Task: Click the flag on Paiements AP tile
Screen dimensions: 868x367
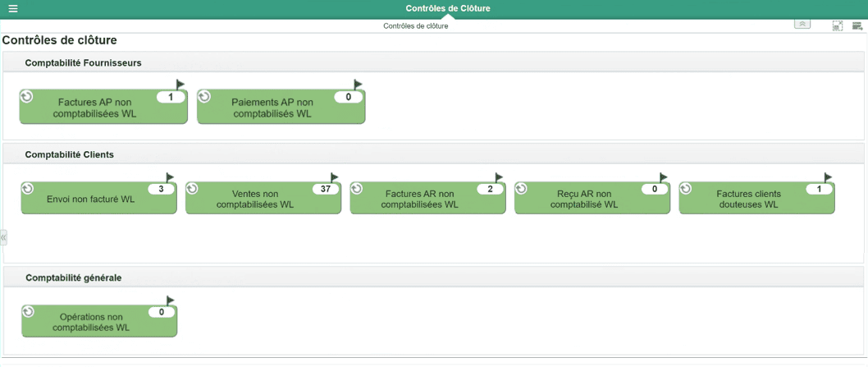Action: (358, 85)
